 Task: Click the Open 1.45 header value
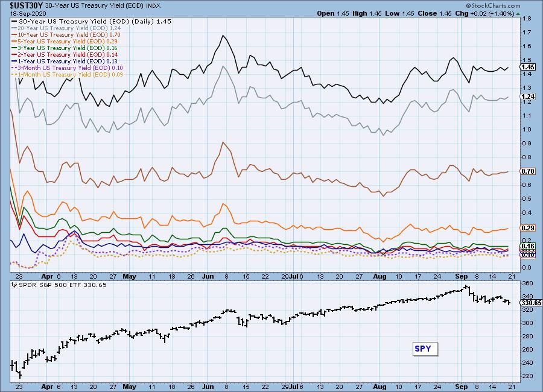(333, 13)
